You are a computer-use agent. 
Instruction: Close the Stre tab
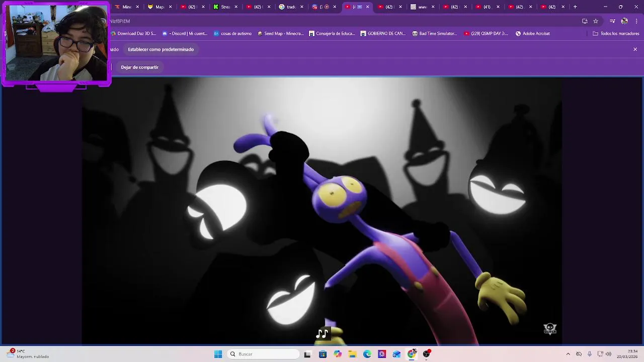click(236, 7)
